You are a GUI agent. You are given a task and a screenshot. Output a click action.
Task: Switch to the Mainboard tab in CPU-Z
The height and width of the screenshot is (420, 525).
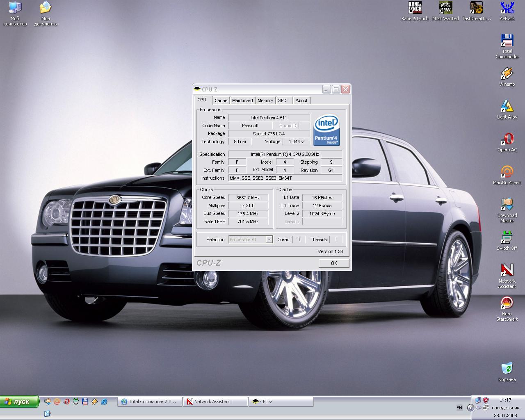(242, 100)
